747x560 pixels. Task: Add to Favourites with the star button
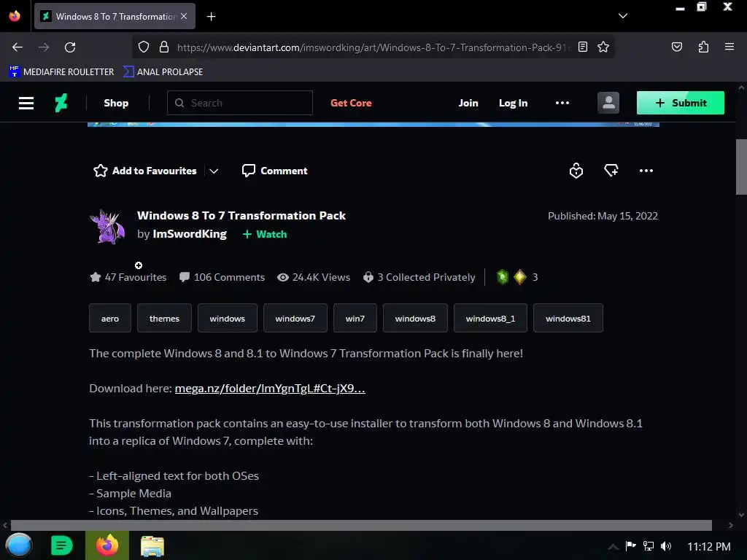pos(145,171)
